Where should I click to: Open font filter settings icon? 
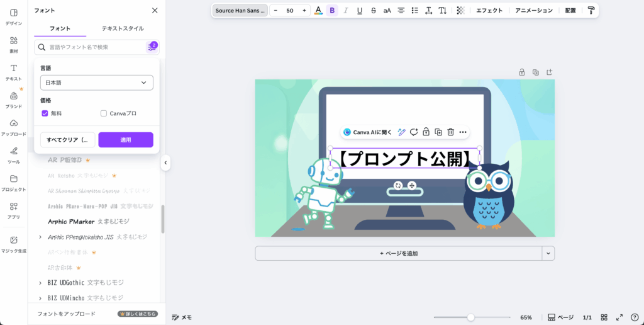coord(152,47)
